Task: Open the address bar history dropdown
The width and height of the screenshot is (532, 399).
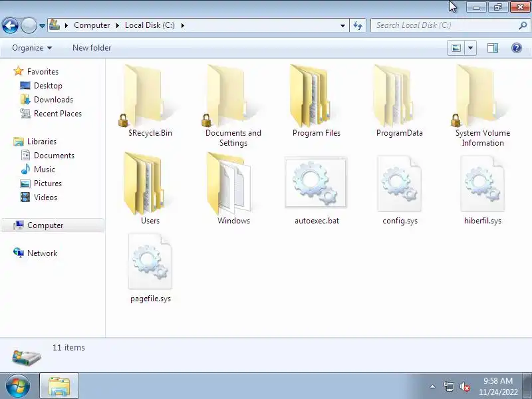Action: point(342,26)
